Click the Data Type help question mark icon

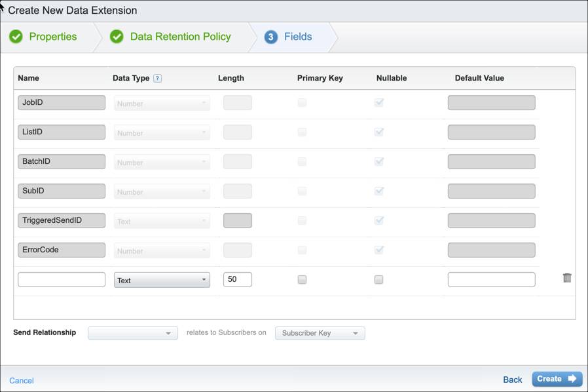tap(157, 78)
